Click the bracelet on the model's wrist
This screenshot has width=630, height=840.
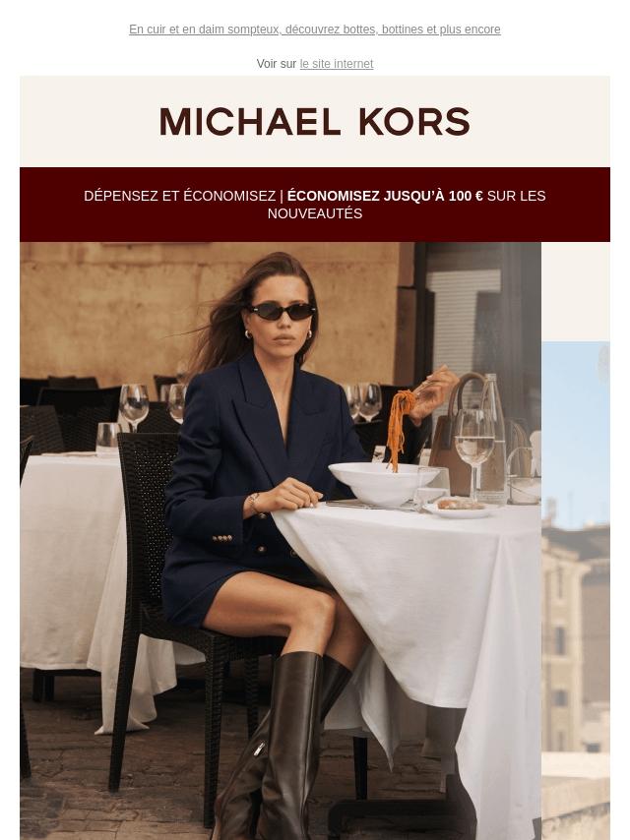click(x=252, y=502)
